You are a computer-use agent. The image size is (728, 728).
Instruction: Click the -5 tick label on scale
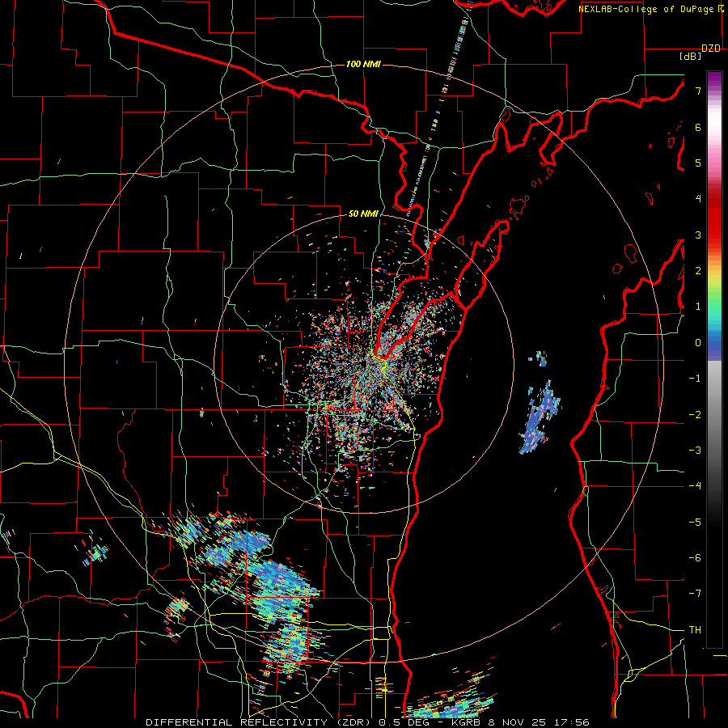(x=695, y=523)
